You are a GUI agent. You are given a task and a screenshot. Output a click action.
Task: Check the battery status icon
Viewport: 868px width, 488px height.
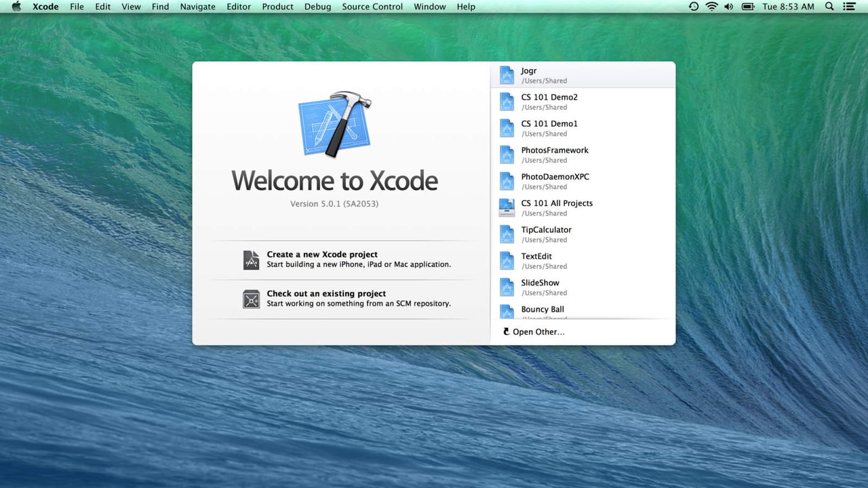click(x=748, y=7)
